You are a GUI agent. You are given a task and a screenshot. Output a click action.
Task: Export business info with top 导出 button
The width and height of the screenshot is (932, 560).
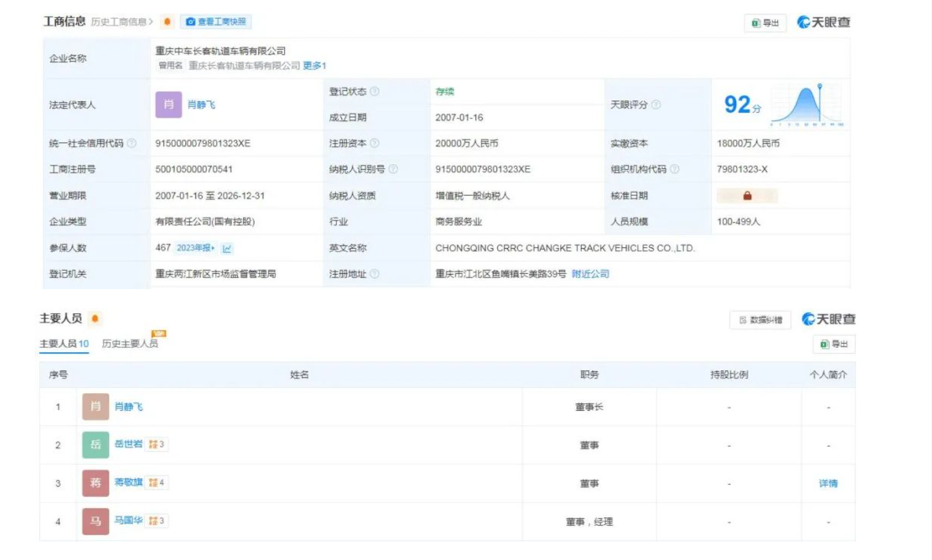tap(765, 23)
